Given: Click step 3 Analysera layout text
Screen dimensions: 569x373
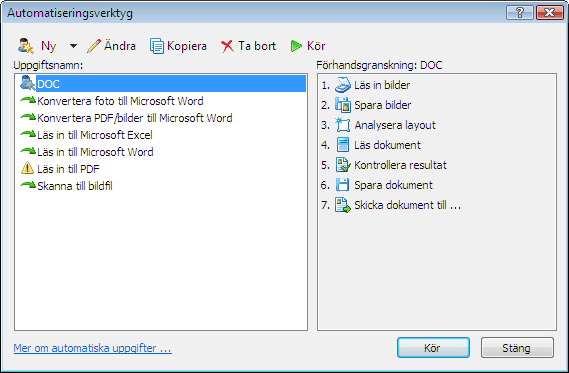Looking at the screenshot, I should point(395,125).
